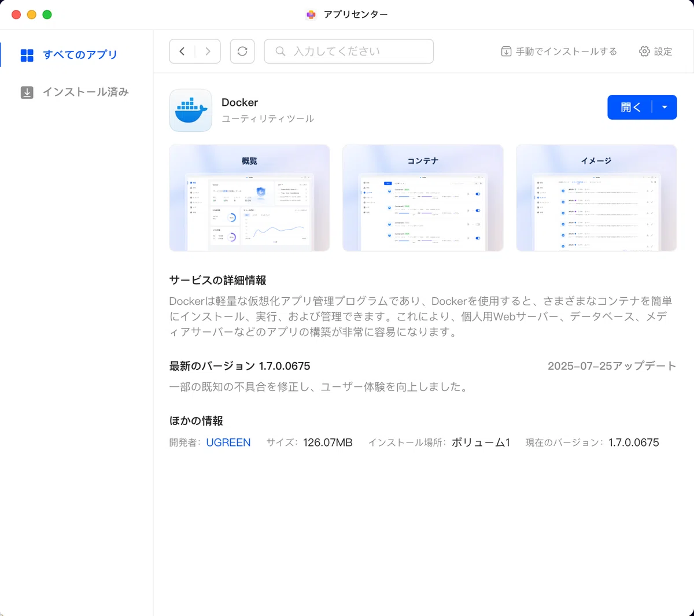Open the 概覧 screenshot thumbnail
This screenshot has height=616, width=694.
(x=249, y=198)
